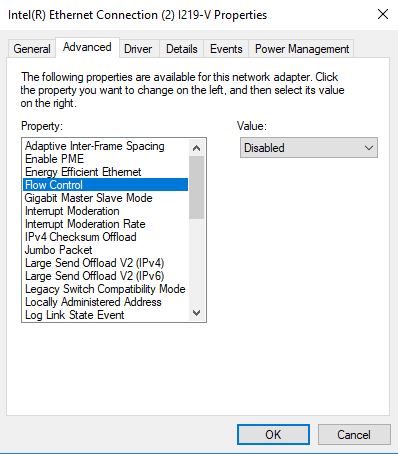The height and width of the screenshot is (454, 398).
Task: Switch to the Events tab
Action: click(226, 49)
